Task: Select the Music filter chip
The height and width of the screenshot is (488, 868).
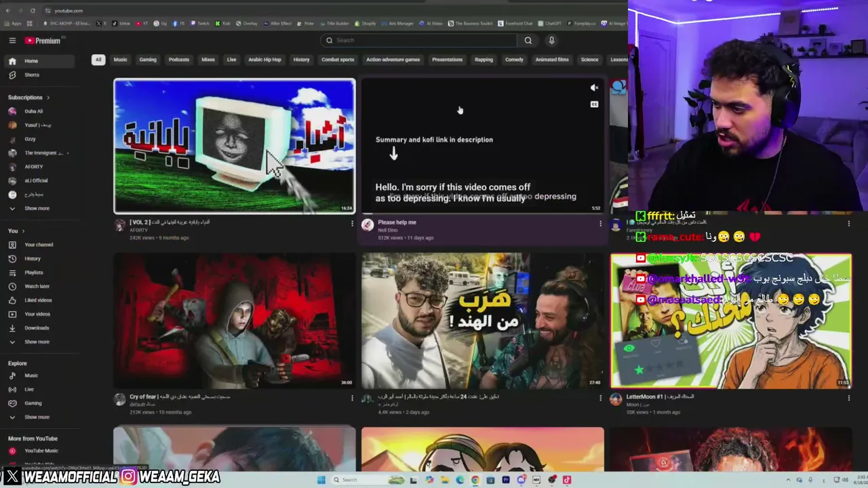Action: 120,60
